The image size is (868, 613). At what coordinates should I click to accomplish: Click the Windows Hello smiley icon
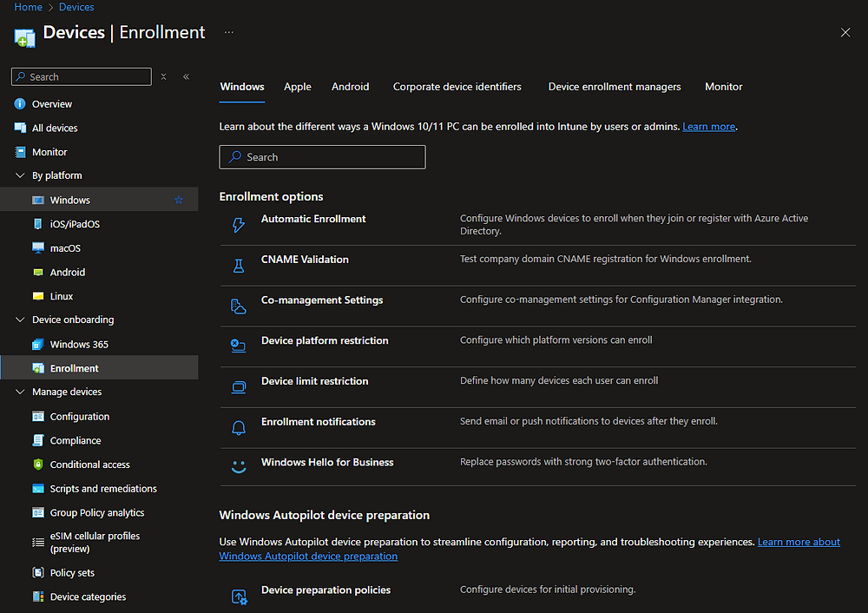(239, 467)
